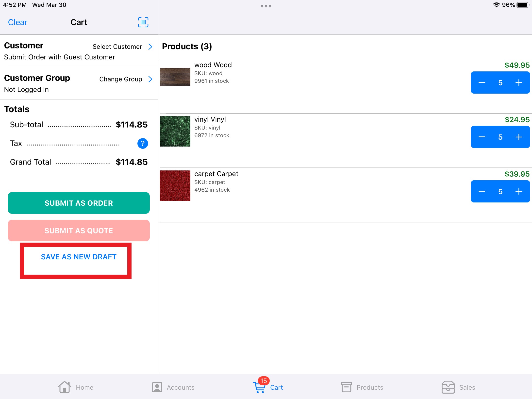This screenshot has width=532, height=399.
Task: Decrease wood Wood quantity with minus
Action: pos(482,83)
